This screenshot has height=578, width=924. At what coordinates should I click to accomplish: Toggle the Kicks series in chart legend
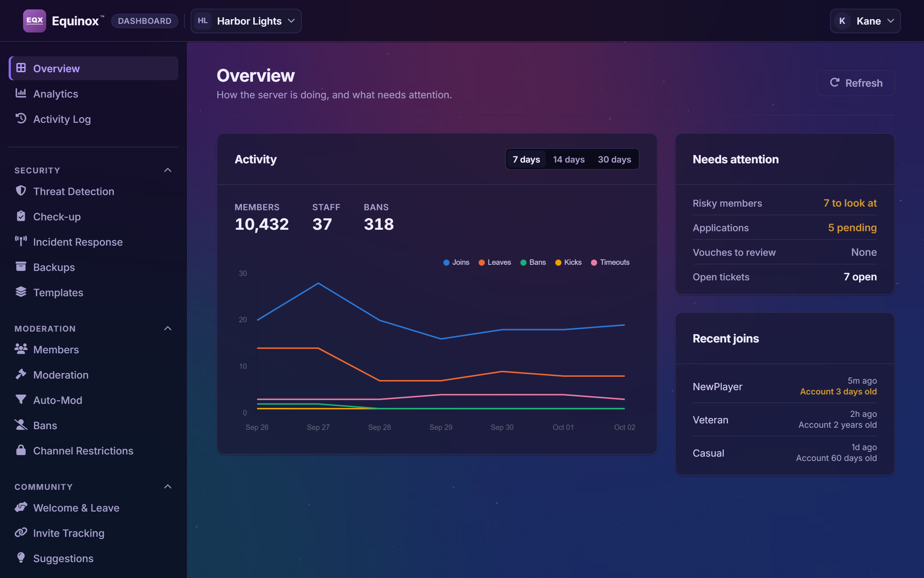pos(568,262)
